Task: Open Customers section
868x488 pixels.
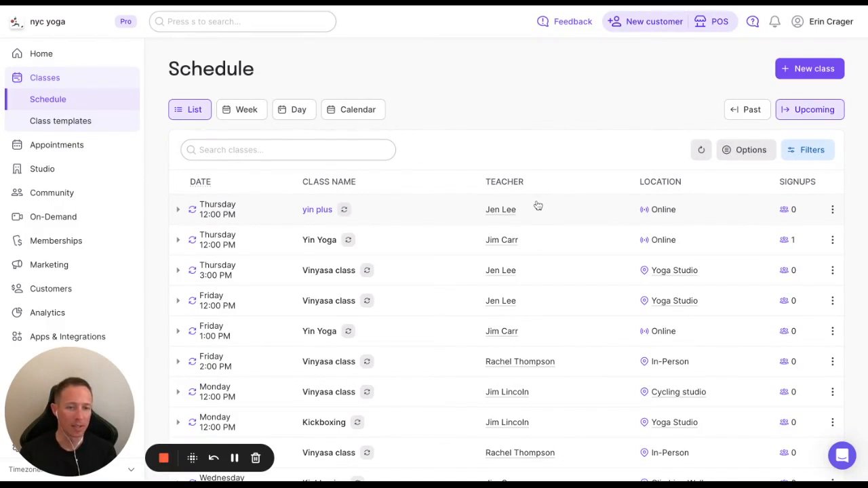Action: pos(51,289)
